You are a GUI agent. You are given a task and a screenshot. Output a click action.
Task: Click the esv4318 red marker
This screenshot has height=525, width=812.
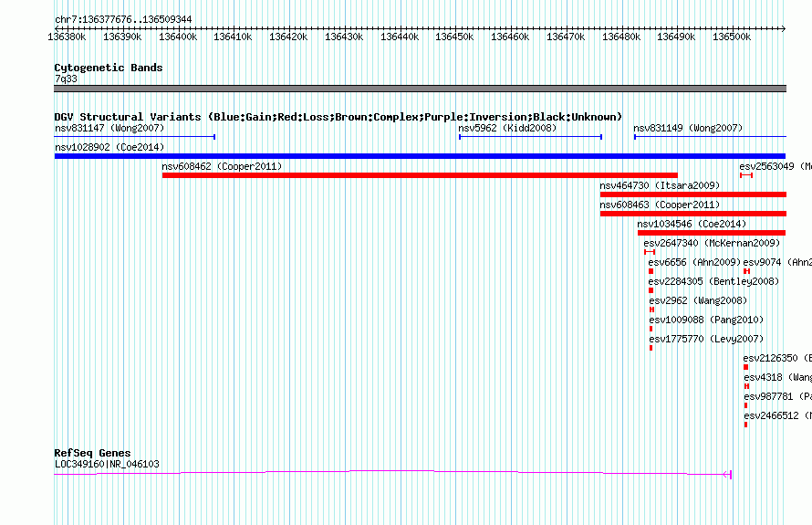click(x=746, y=386)
